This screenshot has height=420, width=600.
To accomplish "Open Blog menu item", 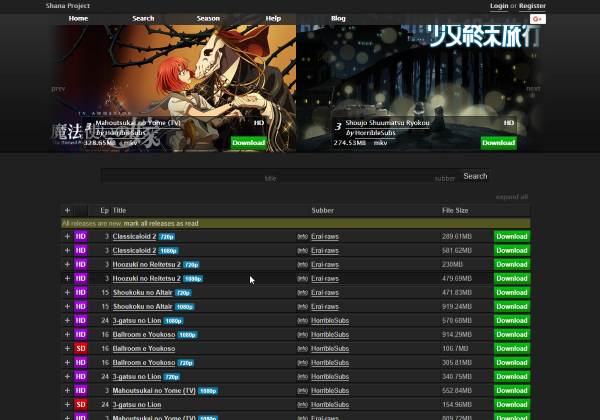I will point(338,18).
